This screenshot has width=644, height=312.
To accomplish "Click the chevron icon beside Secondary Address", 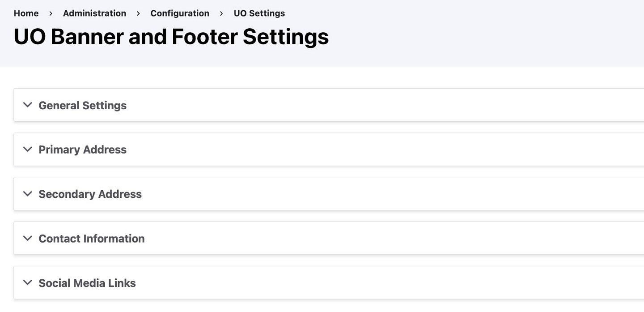I will point(28,194).
